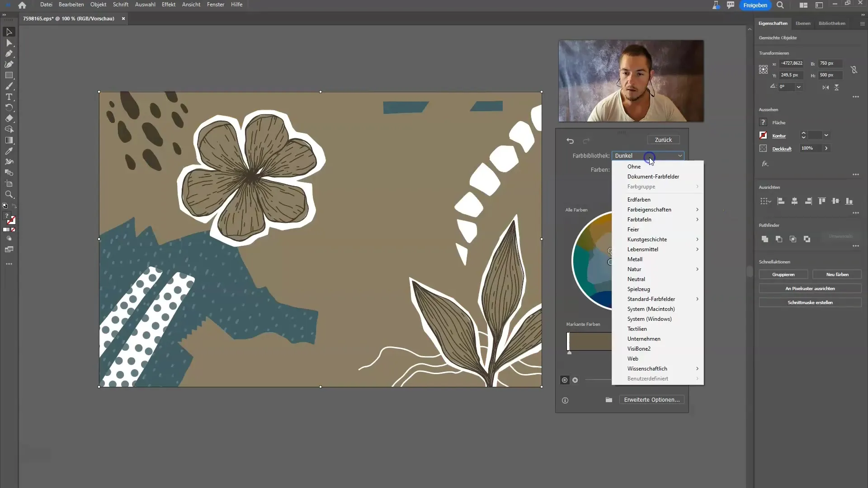The image size is (868, 488).
Task: Switch to the Ebenen tab
Action: (803, 23)
